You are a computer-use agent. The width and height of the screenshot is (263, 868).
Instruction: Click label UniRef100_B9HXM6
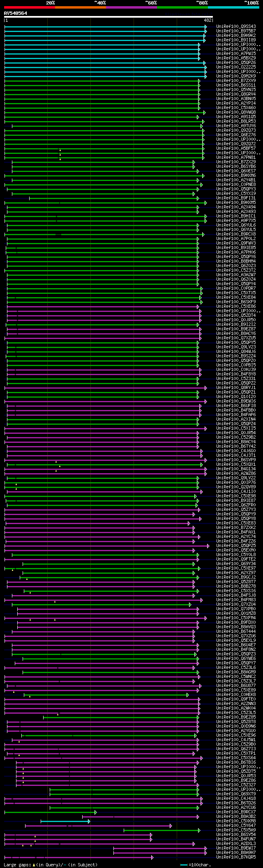[x=236, y=176]
